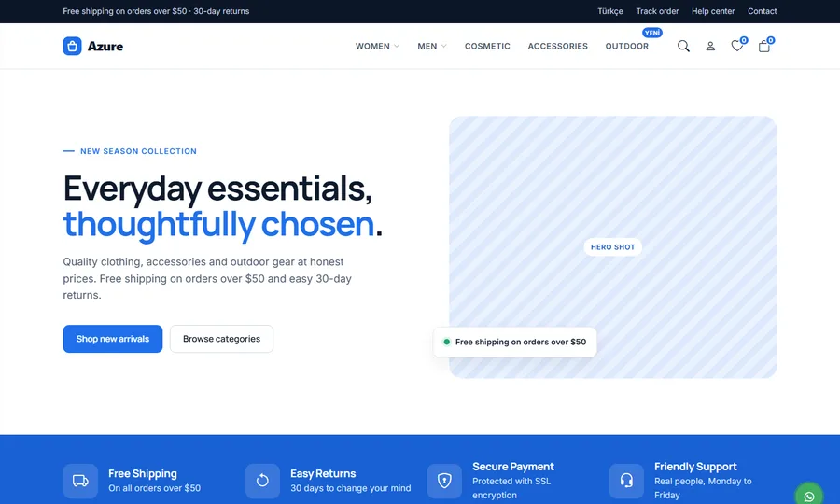
Task: Click the HERO SHOT label pill
Action: pos(613,247)
